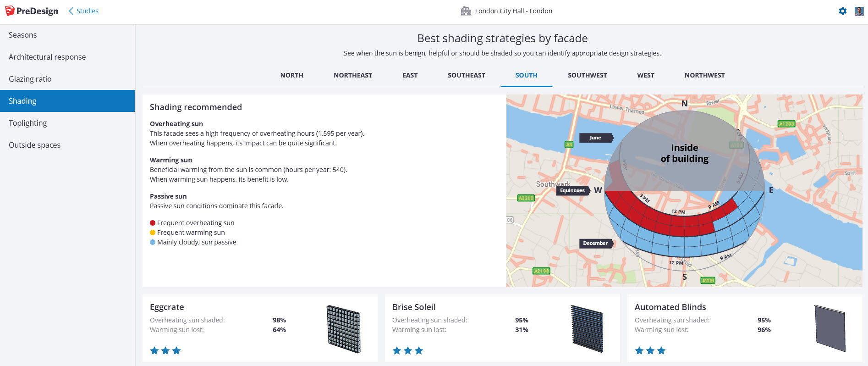Click the red Frequent overheating sun legend dot
Image resolution: width=868 pixels, height=366 pixels.
click(153, 223)
